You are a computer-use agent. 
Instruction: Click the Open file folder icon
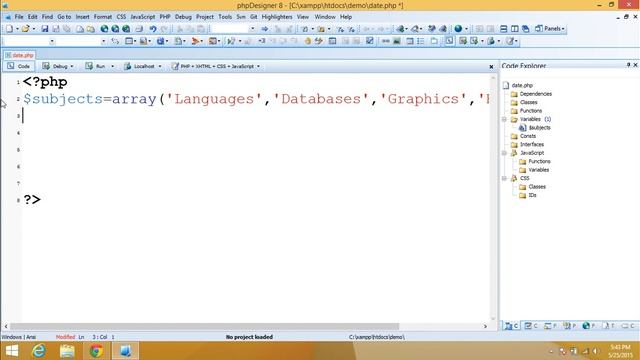click(x=25, y=29)
